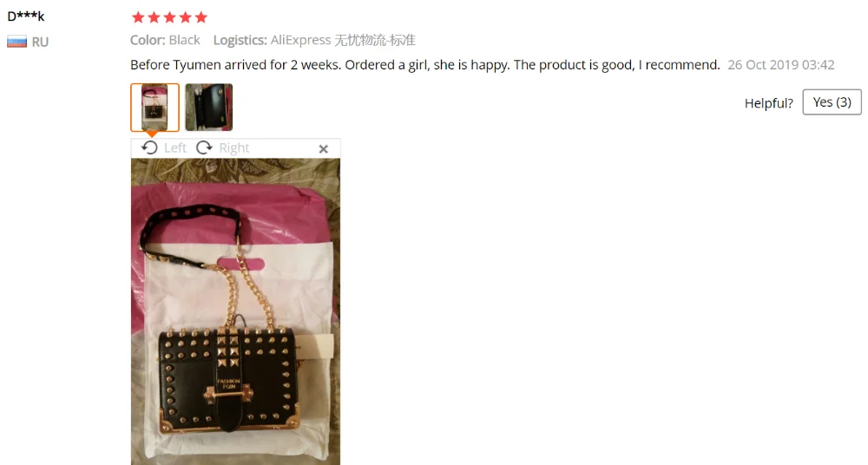Viewport: 868px width, 465px height.
Task: Click the "Right" rotate text label
Action: point(234,147)
